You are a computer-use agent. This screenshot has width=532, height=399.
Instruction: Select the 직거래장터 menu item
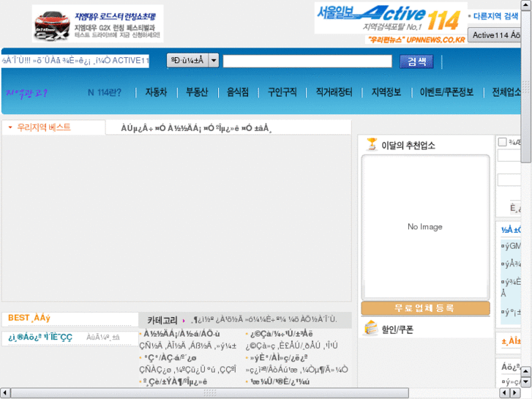point(334,92)
